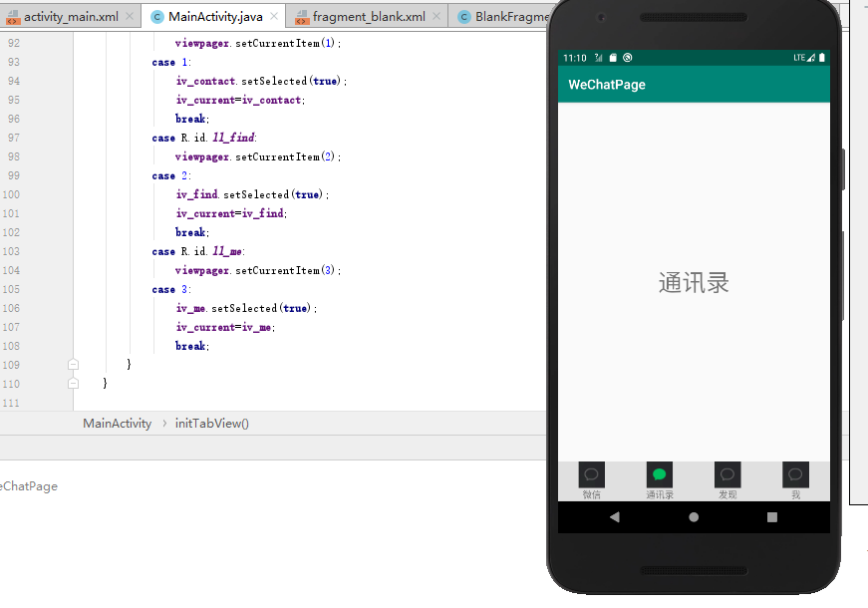Image resolution: width=868 pixels, height=608 pixels.
Task: Tap the 发现 discover icon in emulator
Action: tap(727, 475)
